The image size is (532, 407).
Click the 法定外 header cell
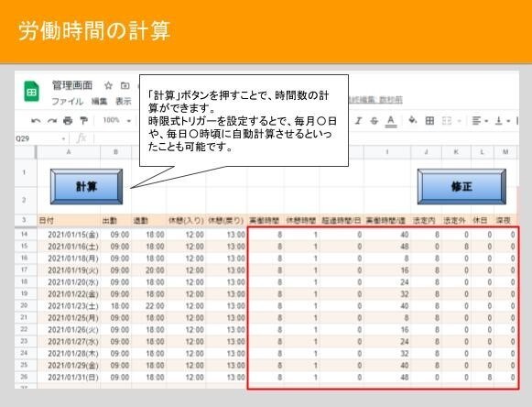(x=456, y=221)
